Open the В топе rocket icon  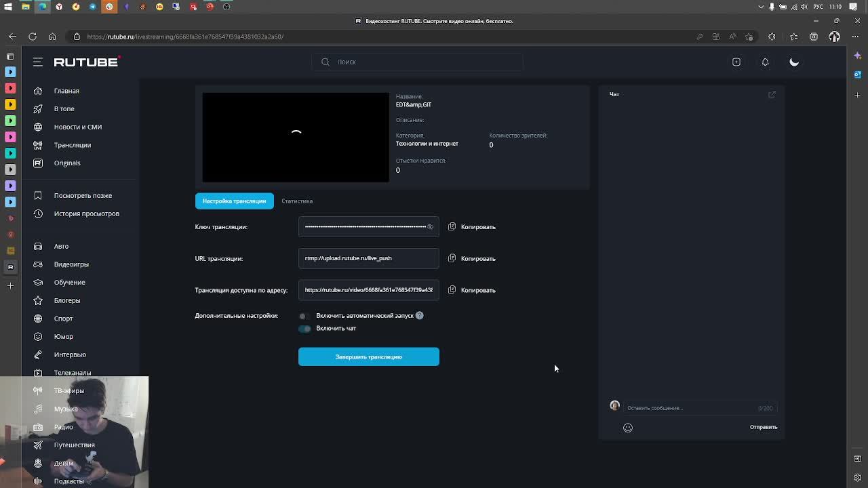(x=38, y=108)
